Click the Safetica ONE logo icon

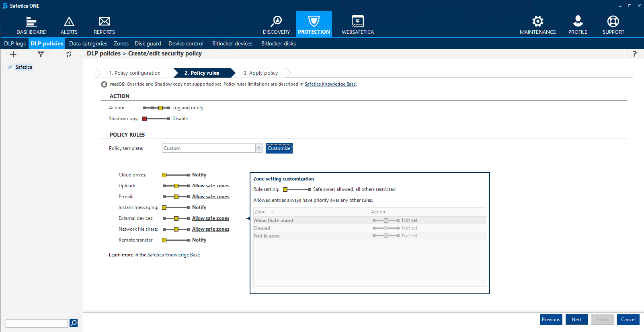5,6
